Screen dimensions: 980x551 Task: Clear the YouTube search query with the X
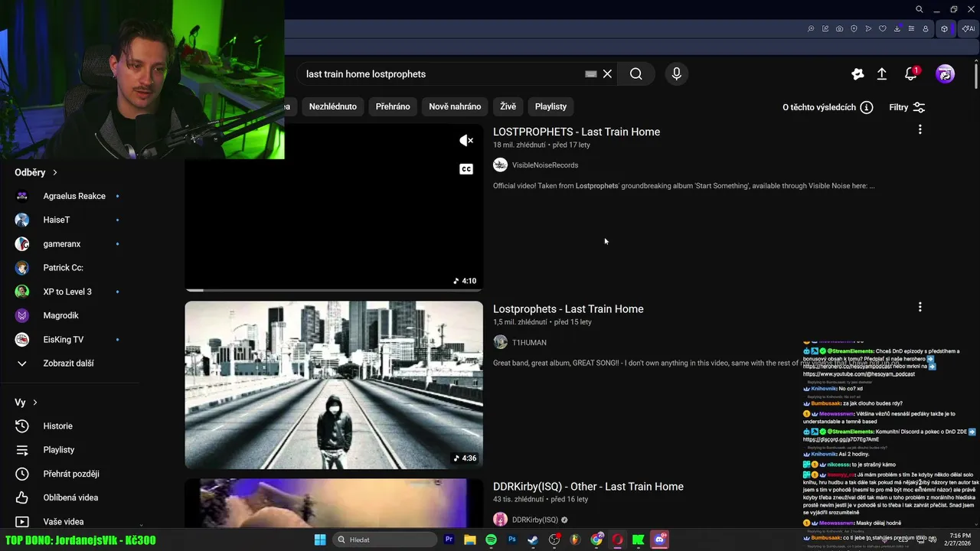tap(607, 73)
